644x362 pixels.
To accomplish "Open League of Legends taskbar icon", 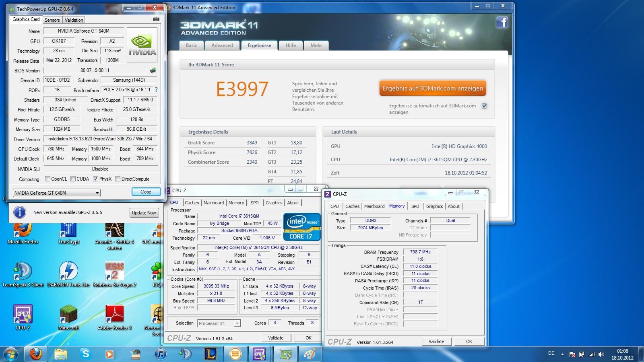I will [210, 354].
